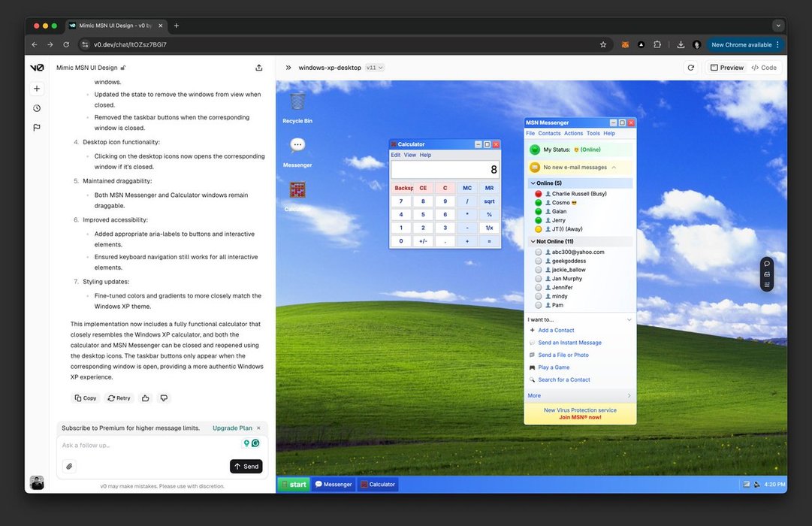Open the Contacts menu in MSN Messenger
This screenshot has width=812, height=526.
(x=549, y=133)
